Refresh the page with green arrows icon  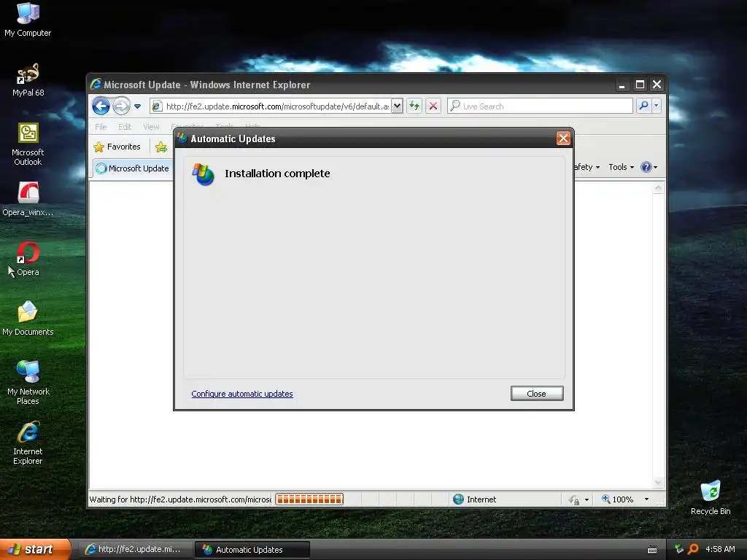[414, 106]
